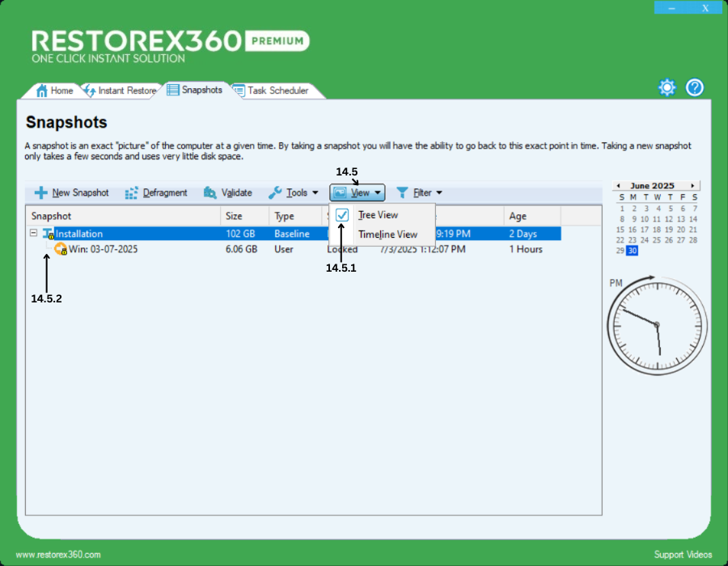728x566 pixels.
Task: Select the Timeline View option
Action: pyautogui.click(x=387, y=234)
